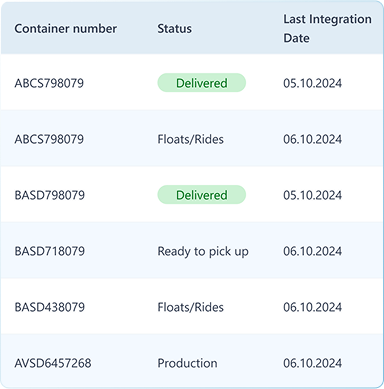The image size is (384, 389).
Task: Click the Status column header
Action: coord(174,29)
